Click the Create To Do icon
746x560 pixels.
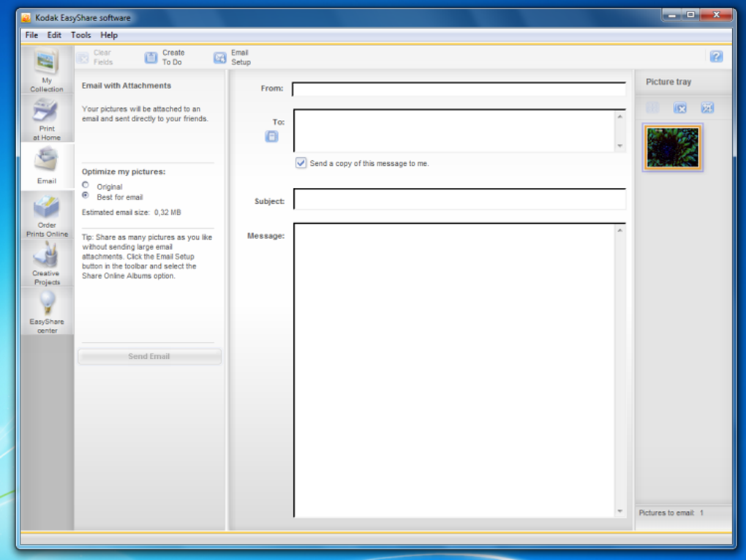[x=151, y=58]
